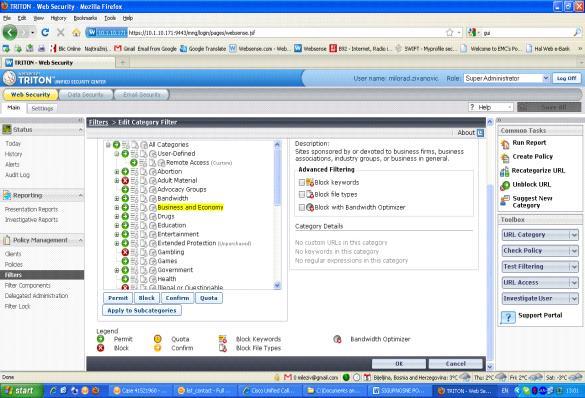
Task: Enable the Block file types checkbox
Action: (x=302, y=194)
